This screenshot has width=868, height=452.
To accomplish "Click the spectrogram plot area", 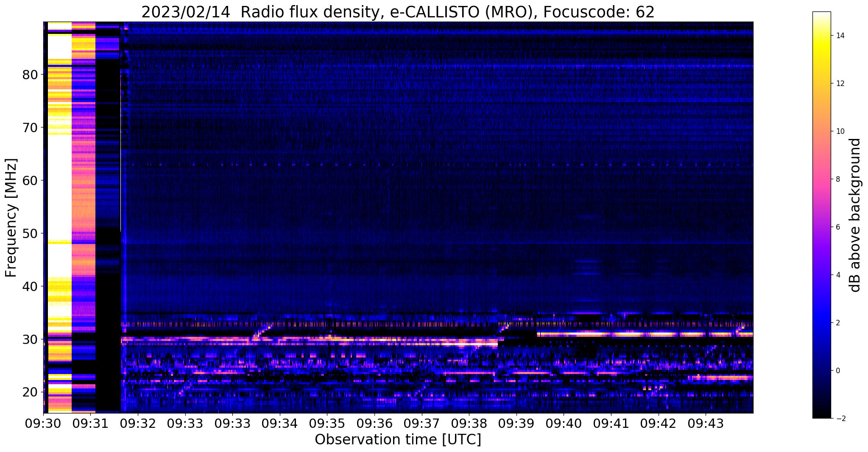I will pyautogui.click(x=398, y=217).
